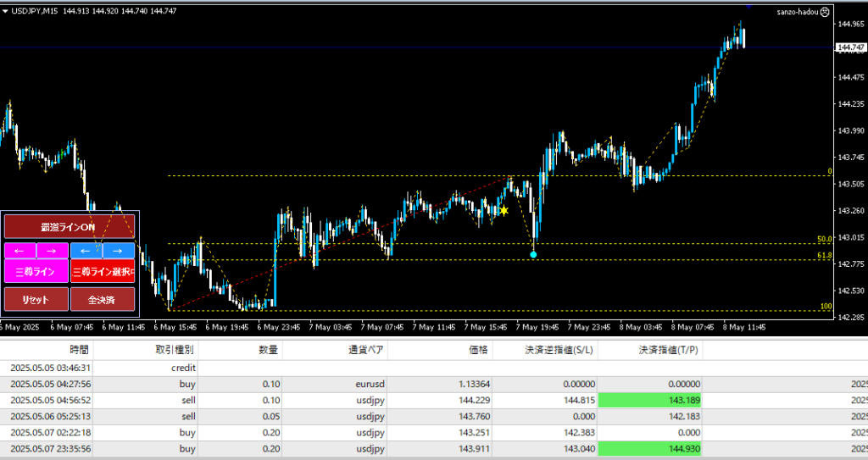Toggle the red 三尊ライン選択 button
This screenshot has height=460, width=868.
click(x=103, y=272)
